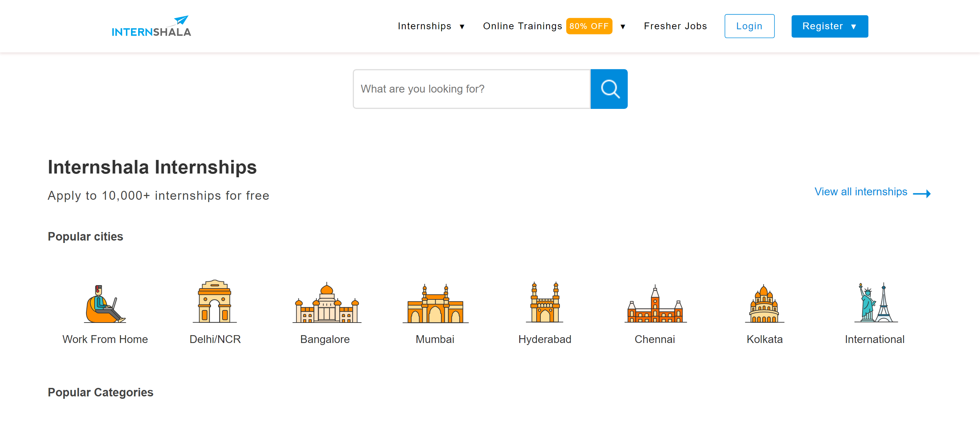Image resolution: width=980 pixels, height=426 pixels.
Task: Click the 80% OFF orange badge
Action: coord(589,26)
